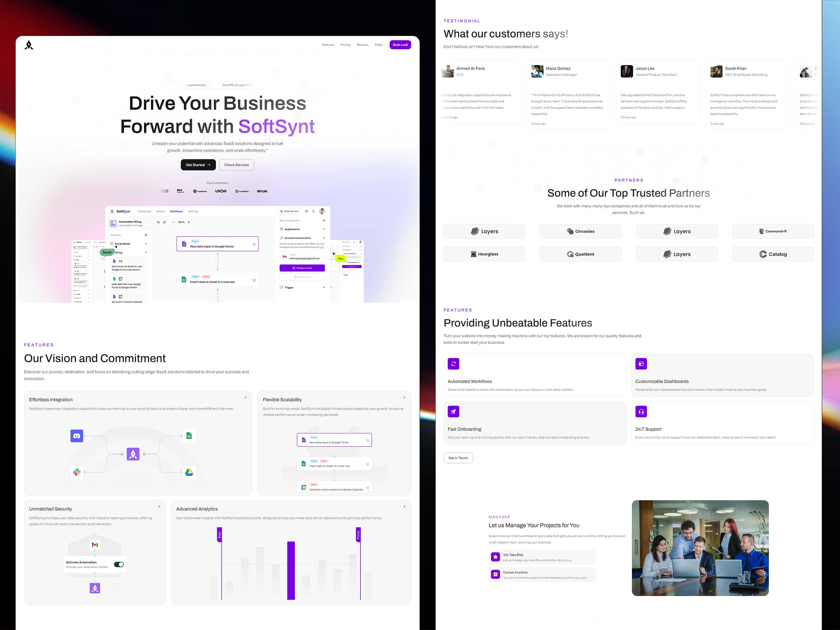Click the Start marker on the analytics chart

coord(219,535)
